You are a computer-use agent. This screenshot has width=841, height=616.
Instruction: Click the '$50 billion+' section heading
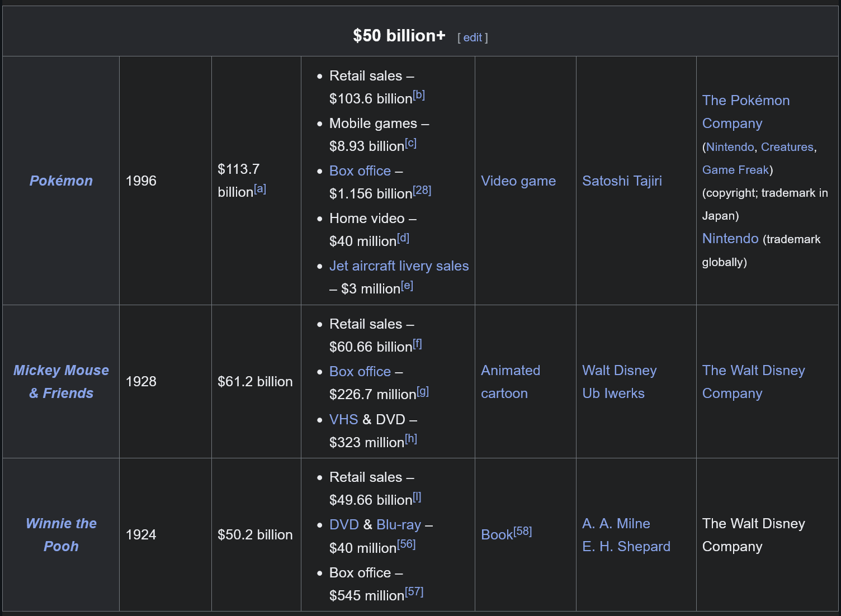pyautogui.click(x=399, y=36)
